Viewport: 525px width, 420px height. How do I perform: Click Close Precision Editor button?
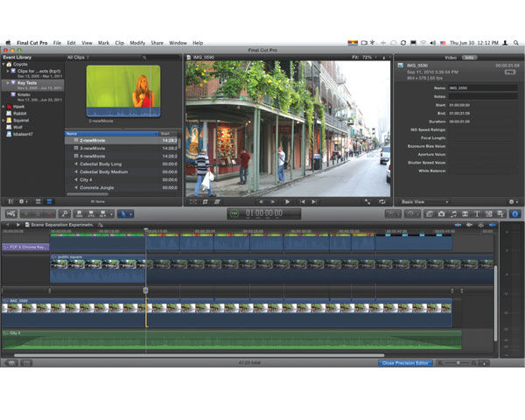click(x=405, y=363)
